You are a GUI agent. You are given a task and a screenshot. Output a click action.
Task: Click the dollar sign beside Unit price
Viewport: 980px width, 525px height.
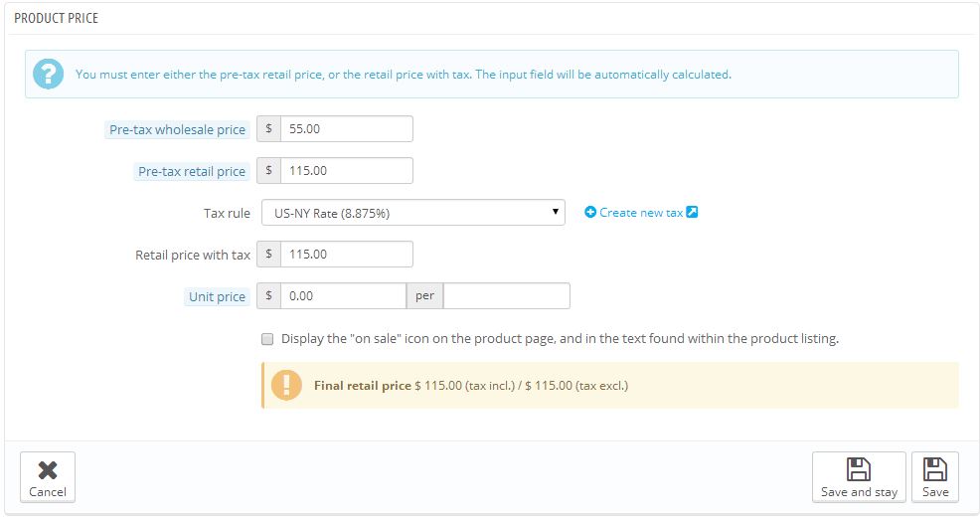[269, 296]
